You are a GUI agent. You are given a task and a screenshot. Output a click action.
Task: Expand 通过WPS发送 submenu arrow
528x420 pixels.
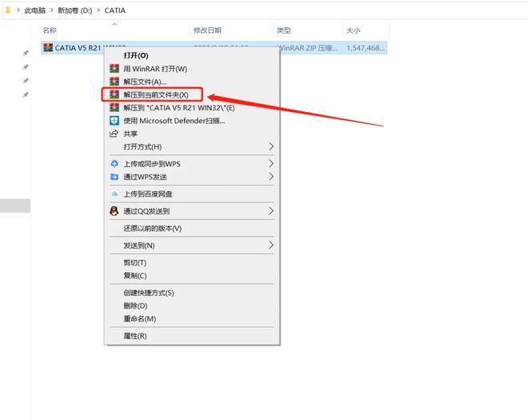click(x=271, y=177)
